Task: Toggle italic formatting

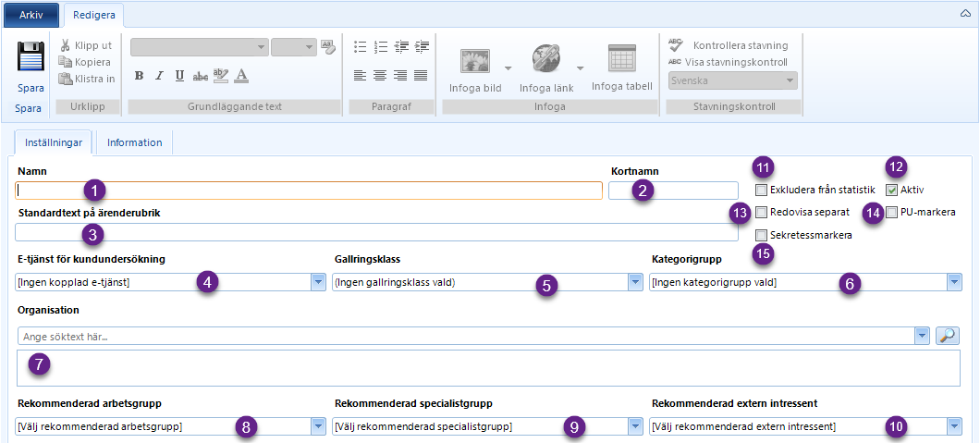Action: (159, 76)
